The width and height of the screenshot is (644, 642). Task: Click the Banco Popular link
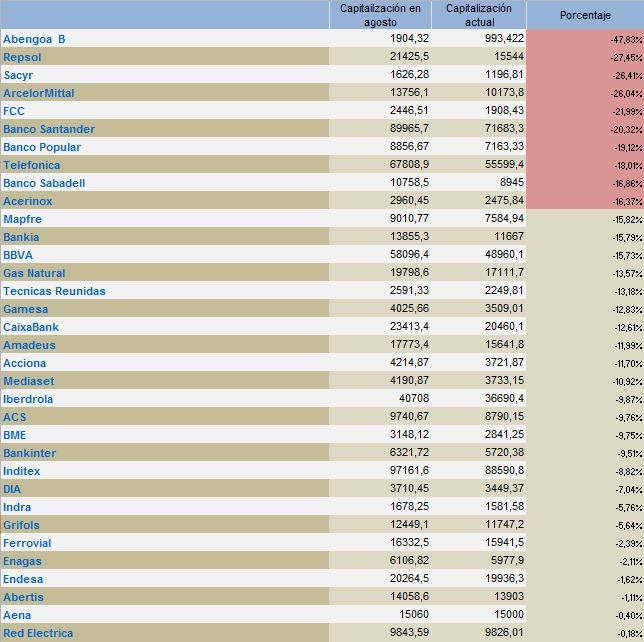[42, 147]
